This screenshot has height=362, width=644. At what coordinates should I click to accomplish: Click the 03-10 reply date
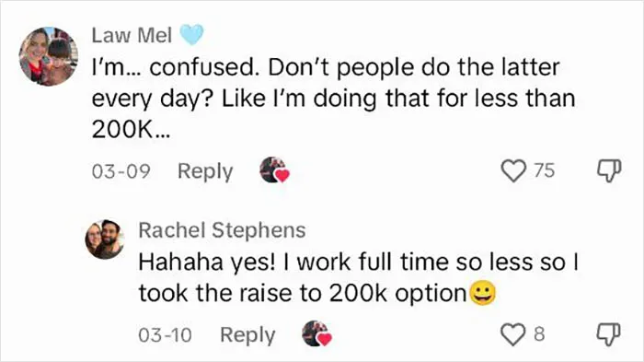click(165, 335)
